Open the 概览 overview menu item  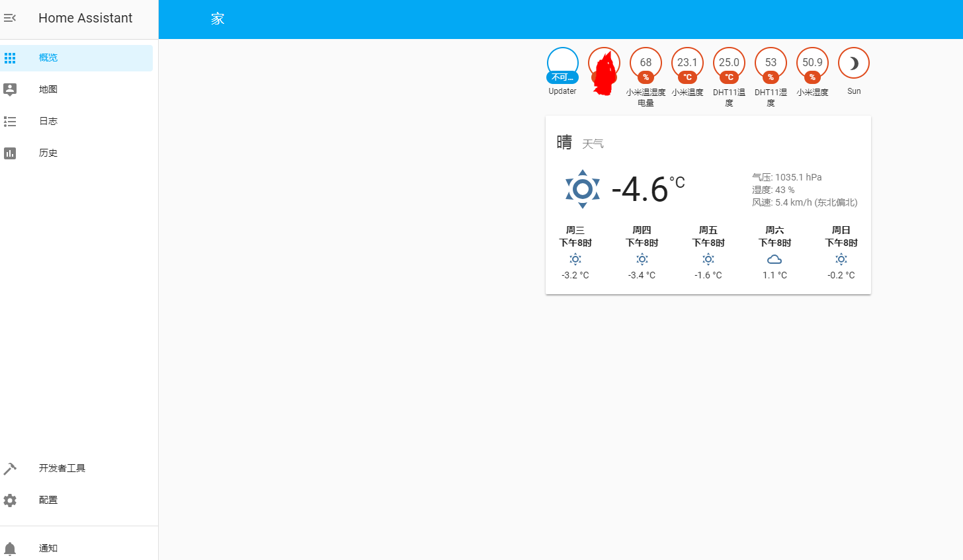point(76,58)
